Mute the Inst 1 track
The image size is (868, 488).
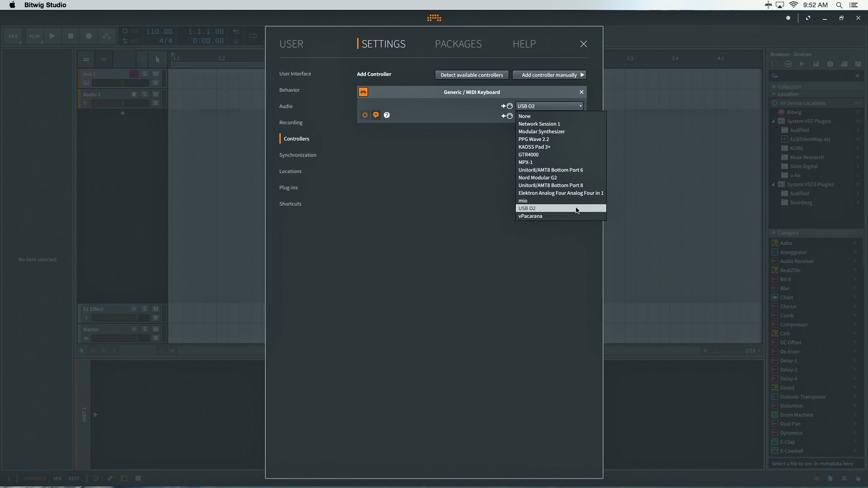click(x=156, y=74)
